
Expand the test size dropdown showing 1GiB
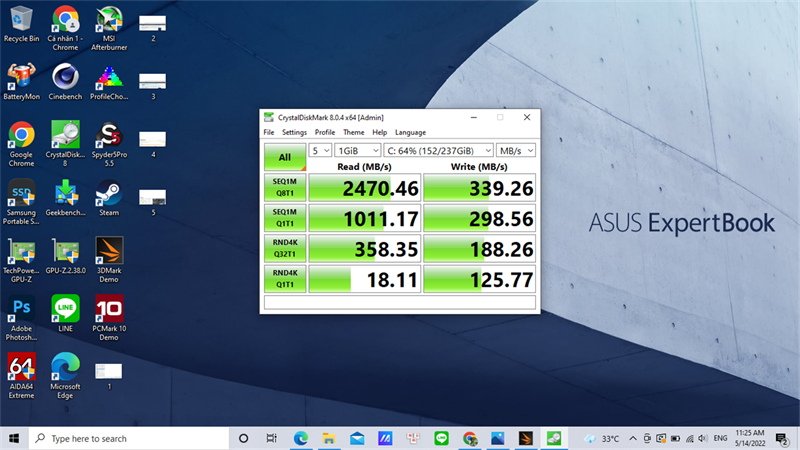358,151
